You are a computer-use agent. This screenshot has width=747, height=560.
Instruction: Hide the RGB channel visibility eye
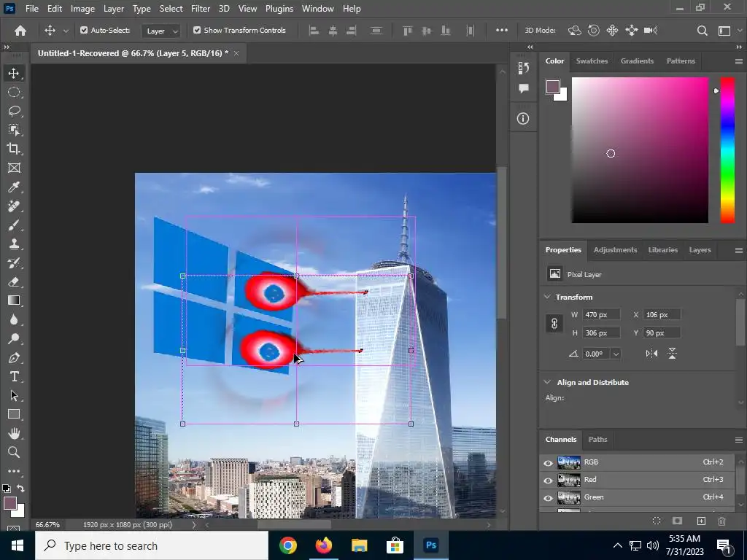[549, 462]
